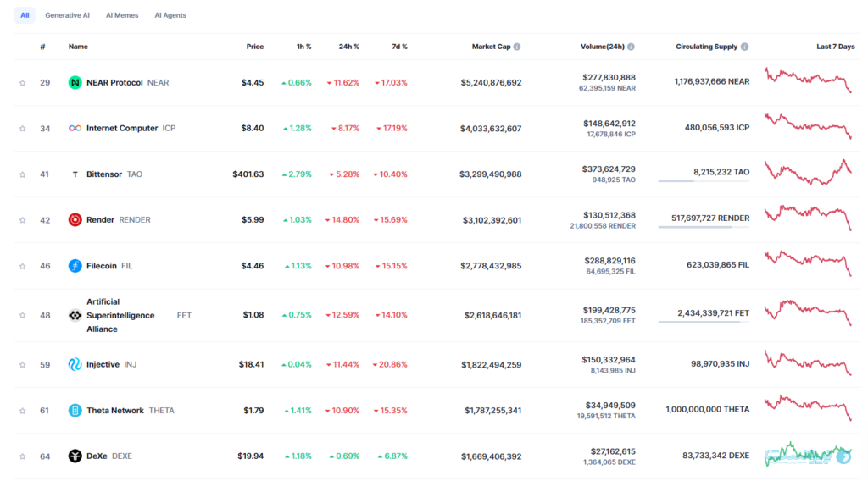
Task: Click the Artificial Superintelligence Alliance logo
Action: click(75, 315)
